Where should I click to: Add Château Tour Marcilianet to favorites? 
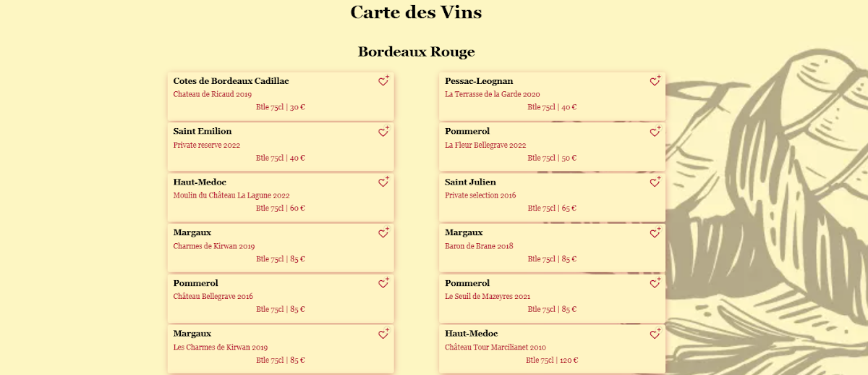click(655, 334)
